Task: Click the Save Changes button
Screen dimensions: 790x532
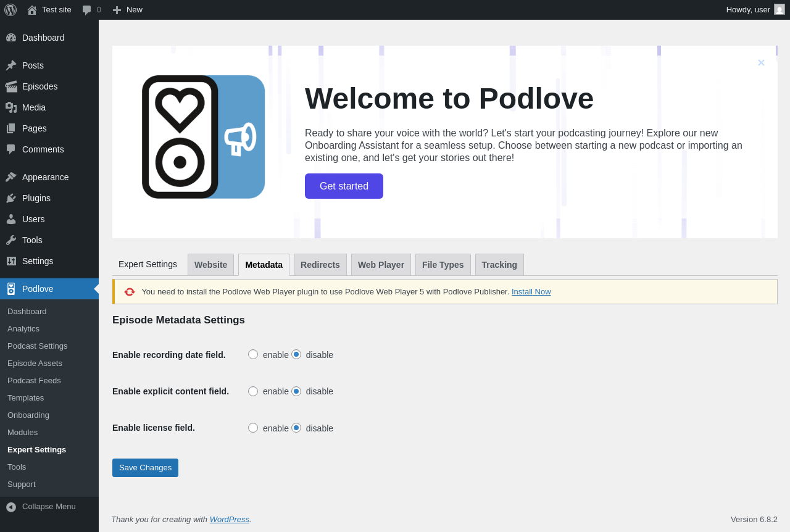Action: click(x=145, y=468)
